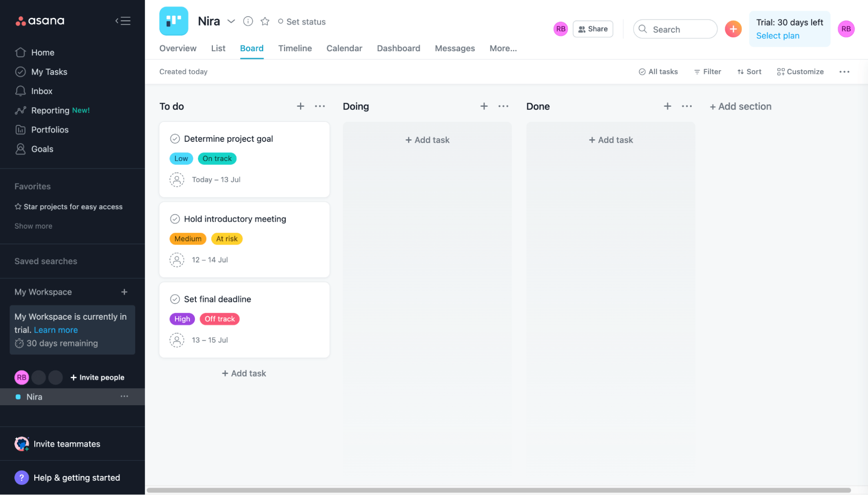Click the Help question mark icon
The height and width of the screenshot is (495, 868).
coord(21,478)
